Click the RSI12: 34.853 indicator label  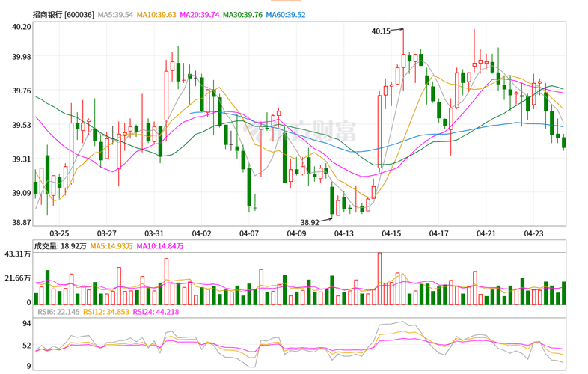click(x=106, y=312)
